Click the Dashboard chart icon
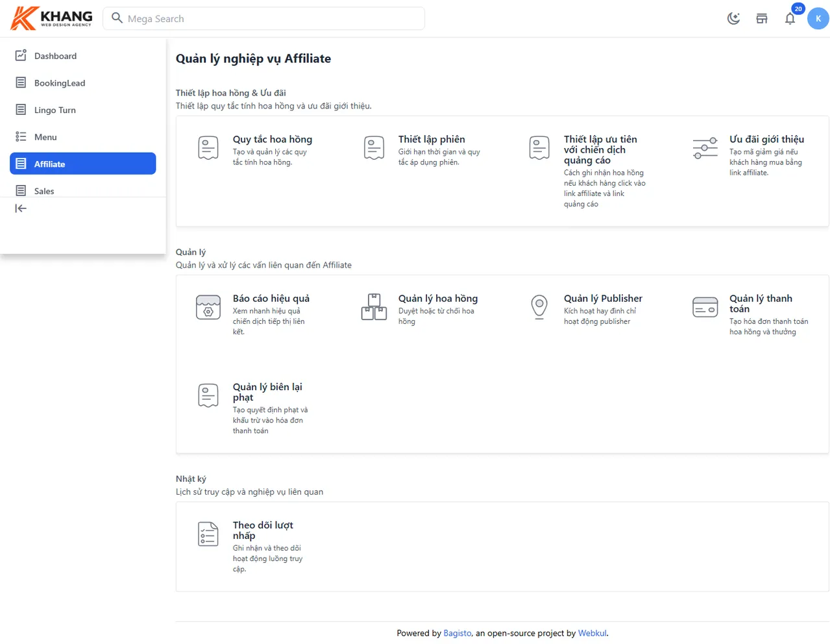830x644 pixels. [21, 55]
